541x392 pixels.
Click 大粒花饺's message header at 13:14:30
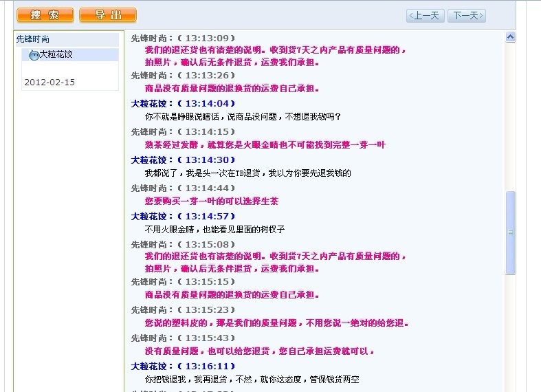(183, 160)
